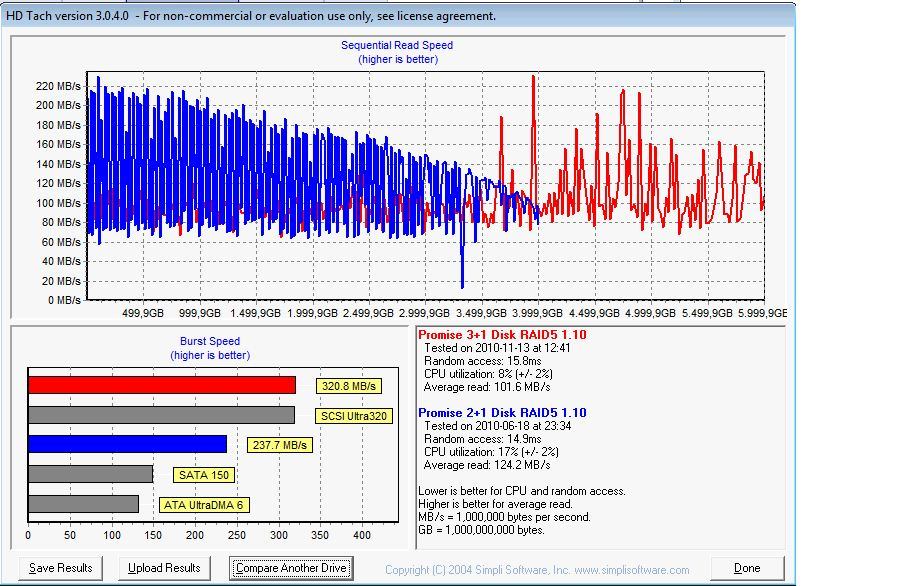Click 'Average read: 101.6 MB/s' text

point(487,387)
